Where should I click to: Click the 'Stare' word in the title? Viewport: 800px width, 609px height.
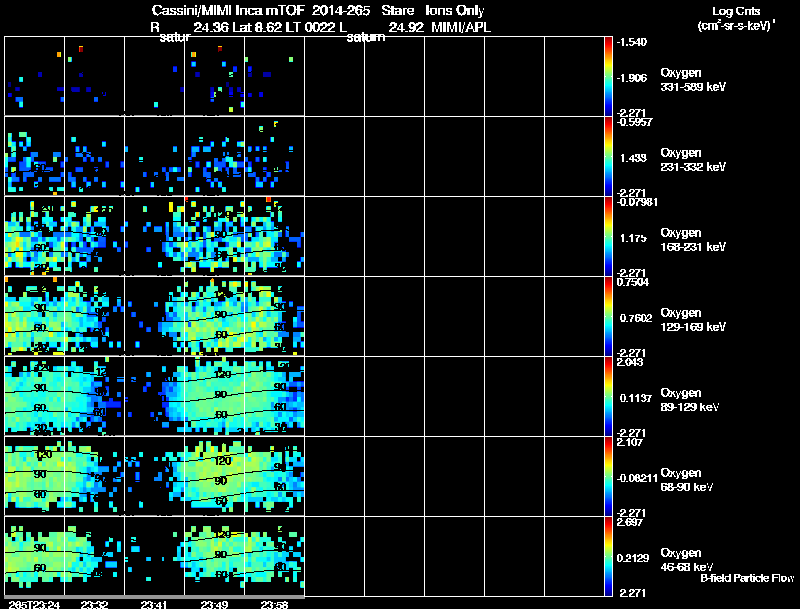tap(397, 11)
